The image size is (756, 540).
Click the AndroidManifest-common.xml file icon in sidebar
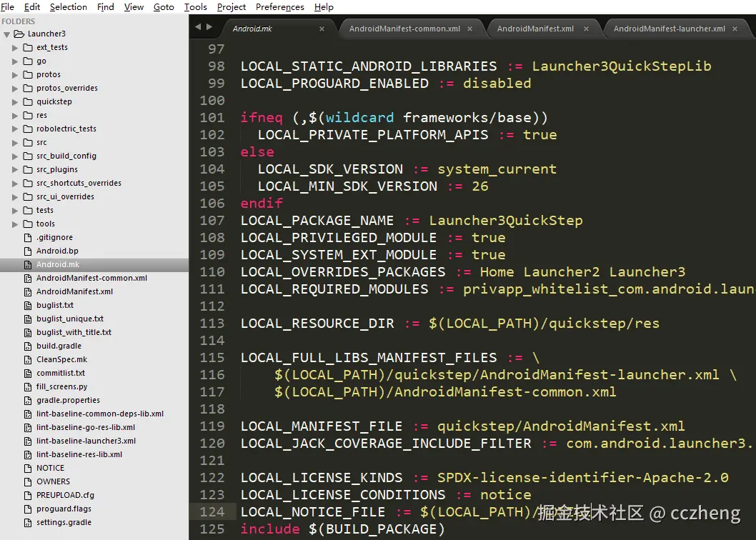tap(28, 278)
